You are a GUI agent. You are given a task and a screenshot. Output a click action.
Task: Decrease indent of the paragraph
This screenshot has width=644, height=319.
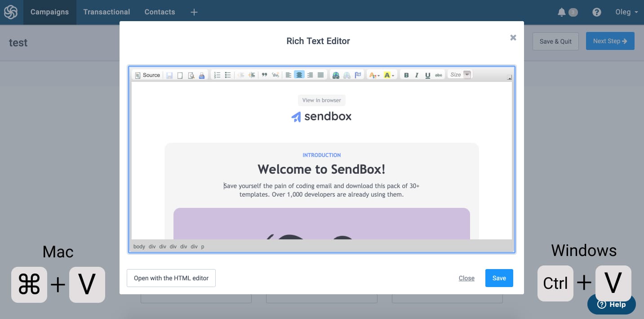[x=241, y=75]
